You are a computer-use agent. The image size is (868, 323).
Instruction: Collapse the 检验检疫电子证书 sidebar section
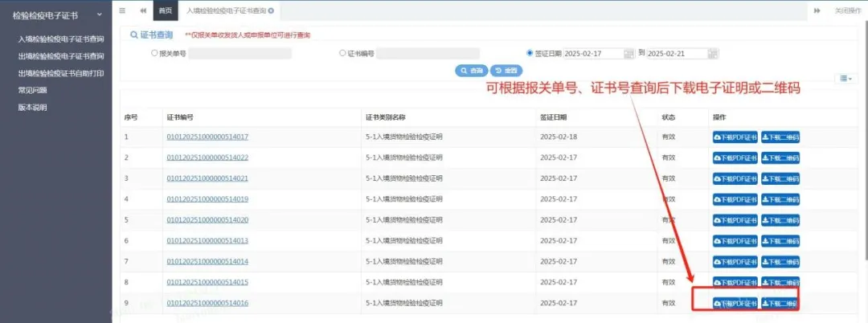tap(99, 14)
